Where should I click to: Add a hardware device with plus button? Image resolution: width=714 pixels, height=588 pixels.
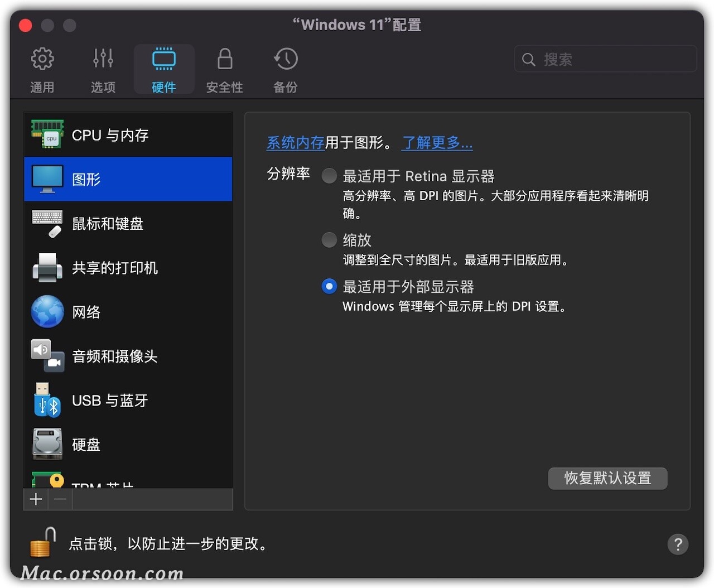36,499
